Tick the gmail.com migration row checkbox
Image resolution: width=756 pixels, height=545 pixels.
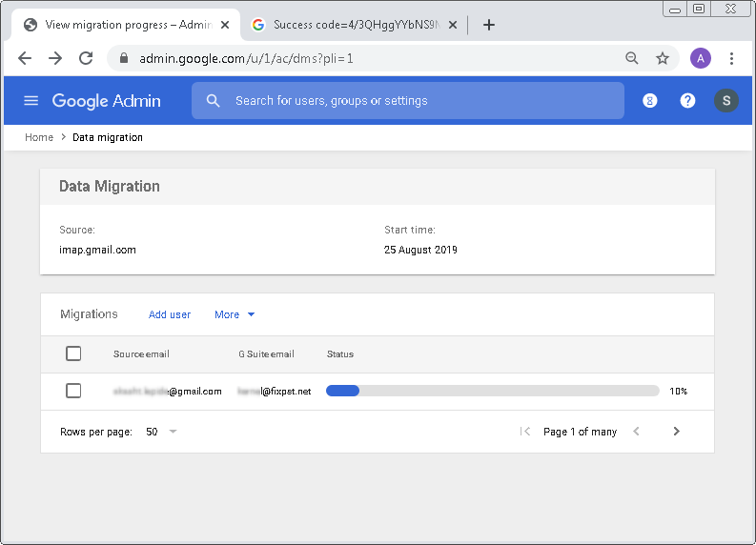tap(73, 391)
